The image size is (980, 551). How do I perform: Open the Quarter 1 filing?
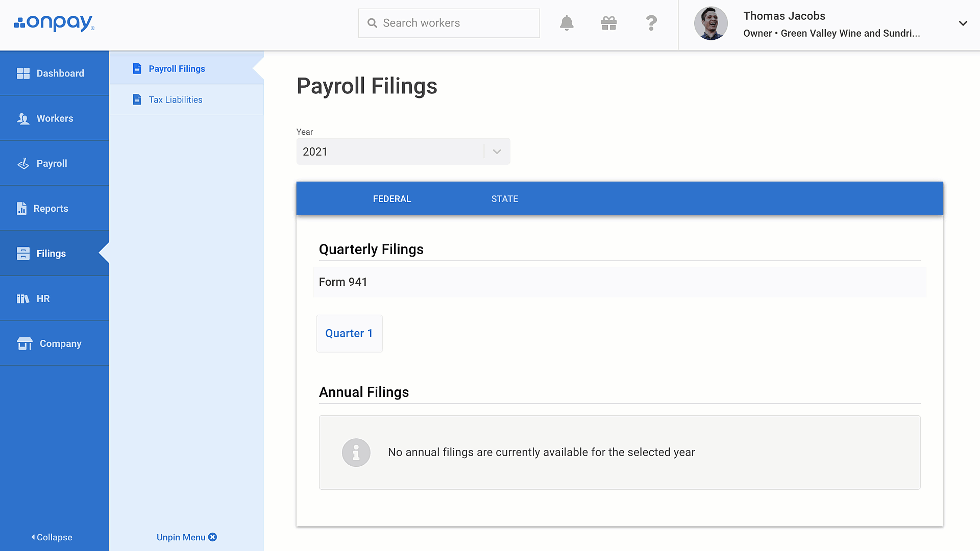tap(349, 334)
